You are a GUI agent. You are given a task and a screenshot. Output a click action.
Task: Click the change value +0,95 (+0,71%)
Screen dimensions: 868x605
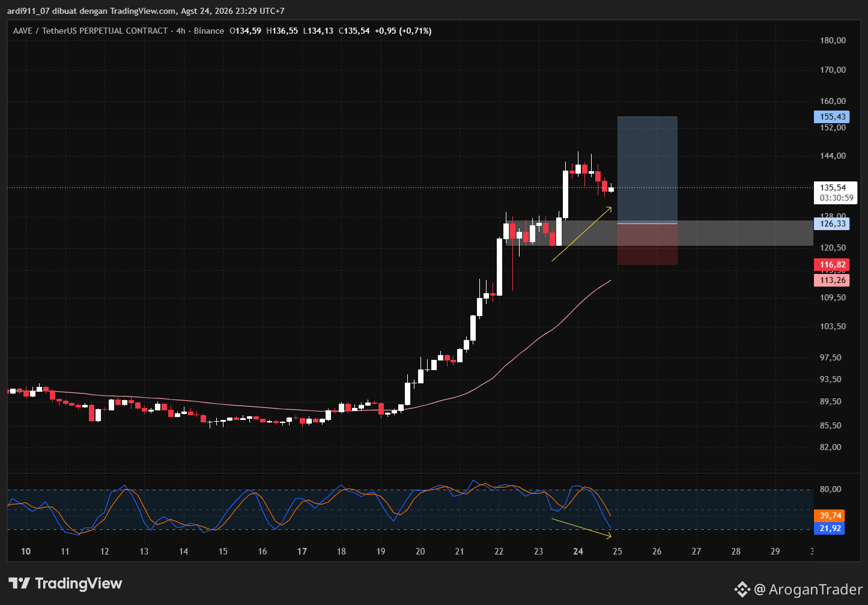pyautogui.click(x=403, y=31)
